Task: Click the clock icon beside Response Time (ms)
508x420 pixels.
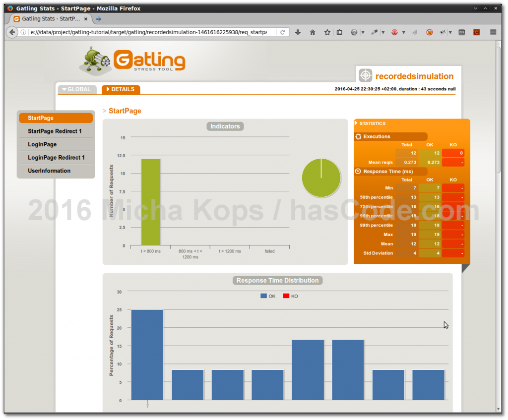Action: tap(359, 171)
